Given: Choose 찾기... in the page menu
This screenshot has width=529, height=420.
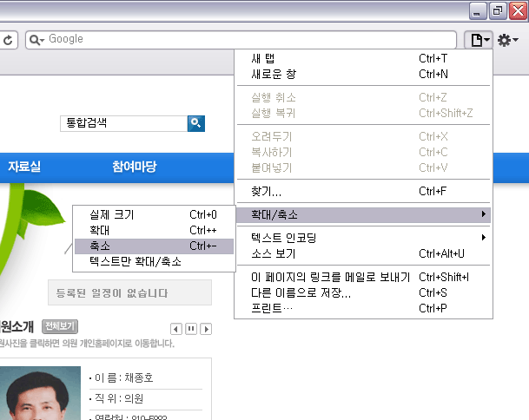Looking at the screenshot, I should 363,191.
